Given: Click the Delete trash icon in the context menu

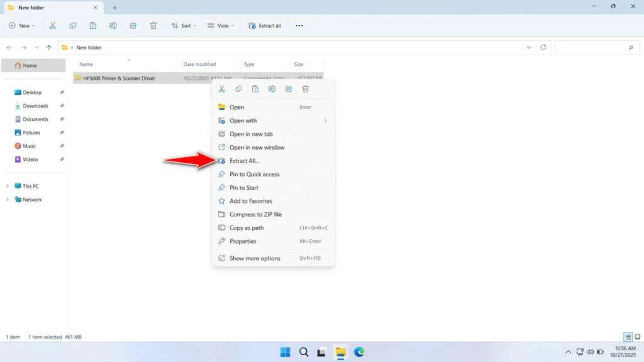Looking at the screenshot, I should coord(306,89).
